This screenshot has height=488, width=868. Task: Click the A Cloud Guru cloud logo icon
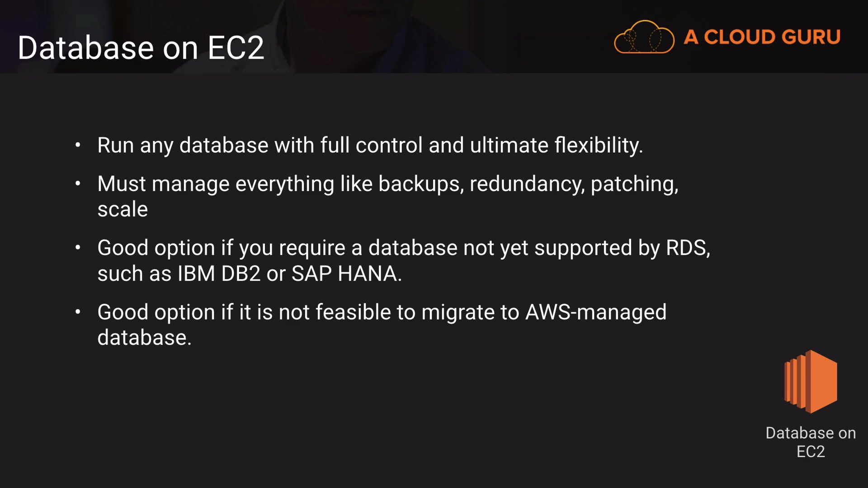pos(644,37)
